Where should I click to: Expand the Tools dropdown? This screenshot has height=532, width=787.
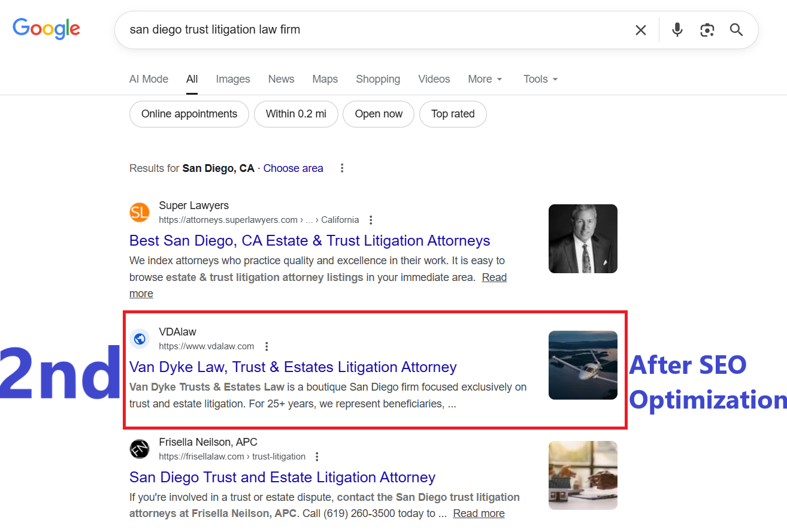click(540, 79)
